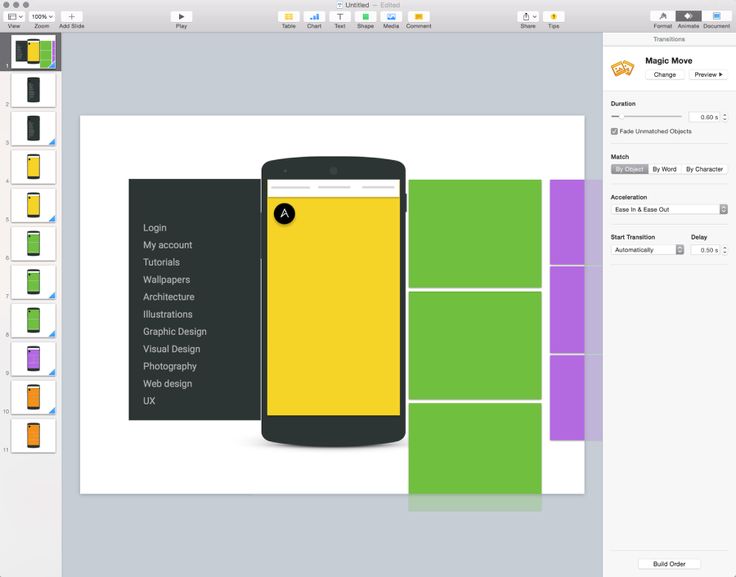Click the Duration stepper arrows
The width and height of the screenshot is (736, 577).
[725, 117]
